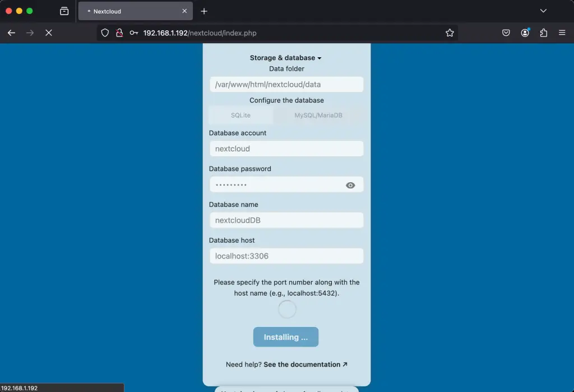Open the Firefox account icon
Image resolution: width=574 pixels, height=392 pixels.
tap(525, 33)
